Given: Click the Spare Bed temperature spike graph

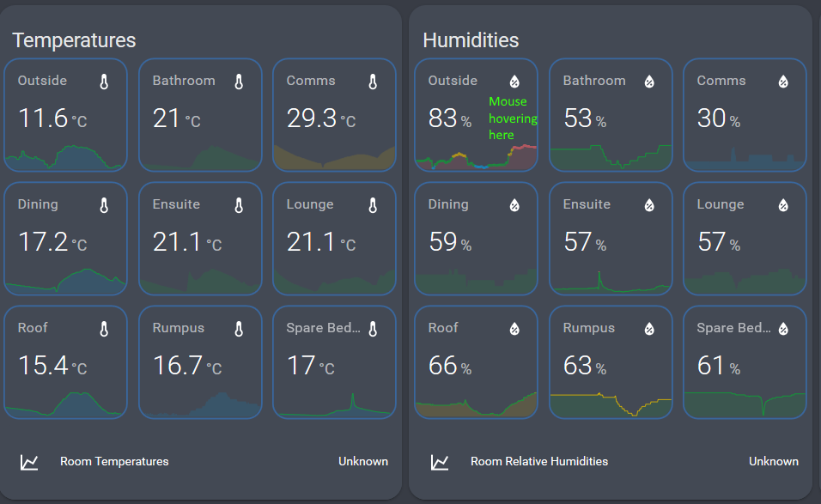Looking at the screenshot, I should click(x=334, y=405).
